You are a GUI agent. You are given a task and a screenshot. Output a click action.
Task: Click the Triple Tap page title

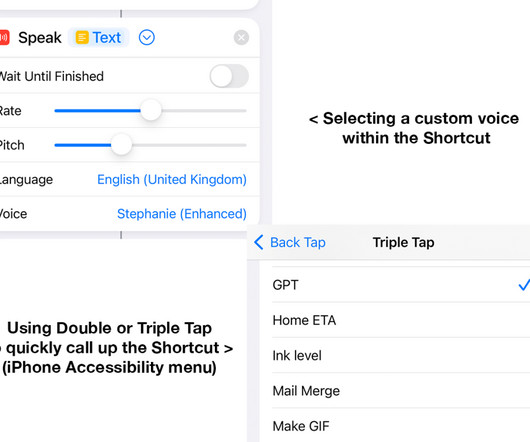coord(403,243)
